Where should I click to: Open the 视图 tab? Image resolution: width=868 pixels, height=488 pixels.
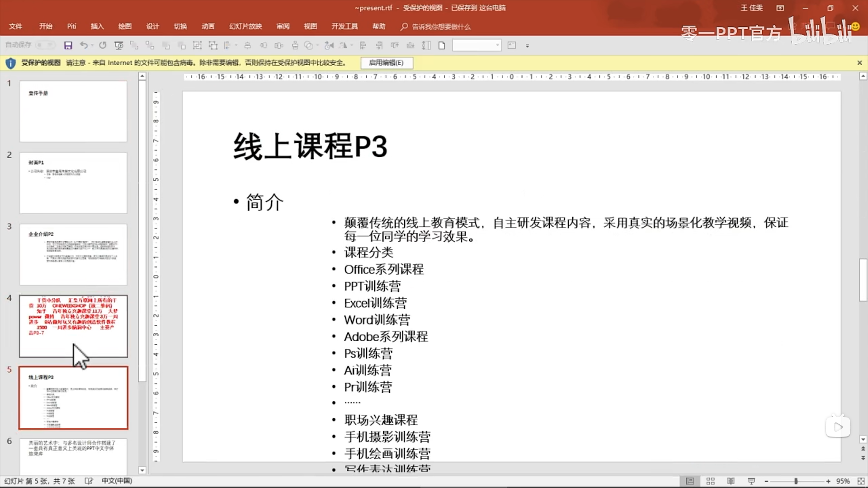click(x=310, y=26)
